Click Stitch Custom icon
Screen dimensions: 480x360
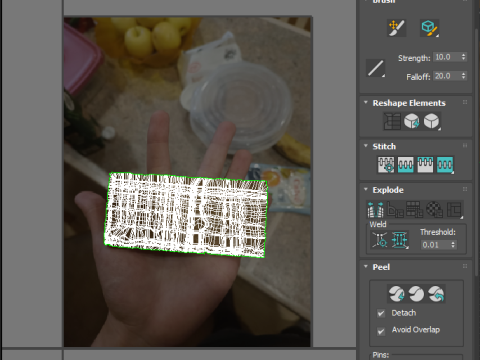click(445, 165)
